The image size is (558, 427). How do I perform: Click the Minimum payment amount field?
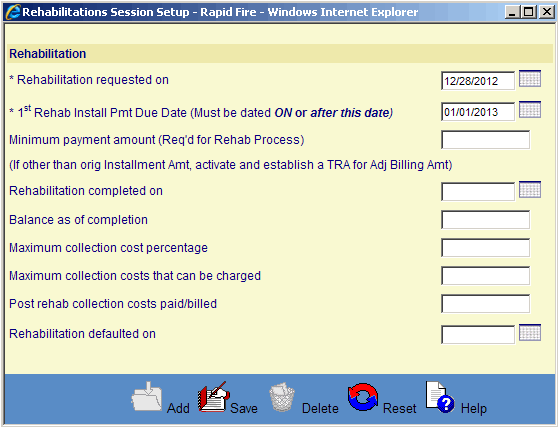click(x=486, y=140)
